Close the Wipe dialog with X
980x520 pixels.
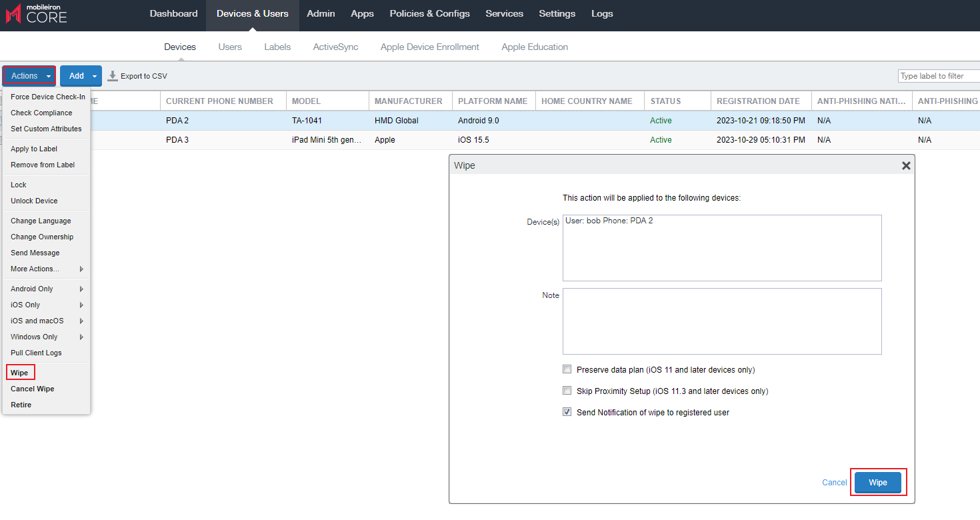tap(906, 166)
